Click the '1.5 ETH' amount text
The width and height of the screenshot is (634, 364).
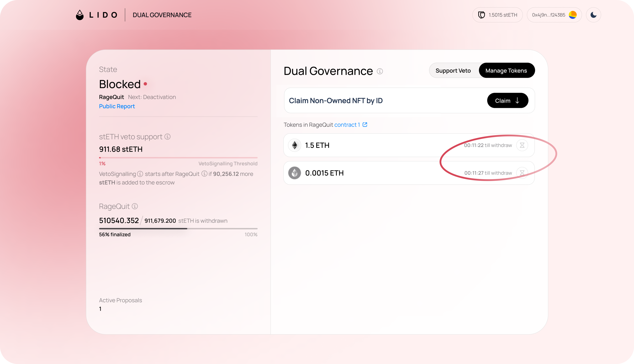pyautogui.click(x=317, y=145)
